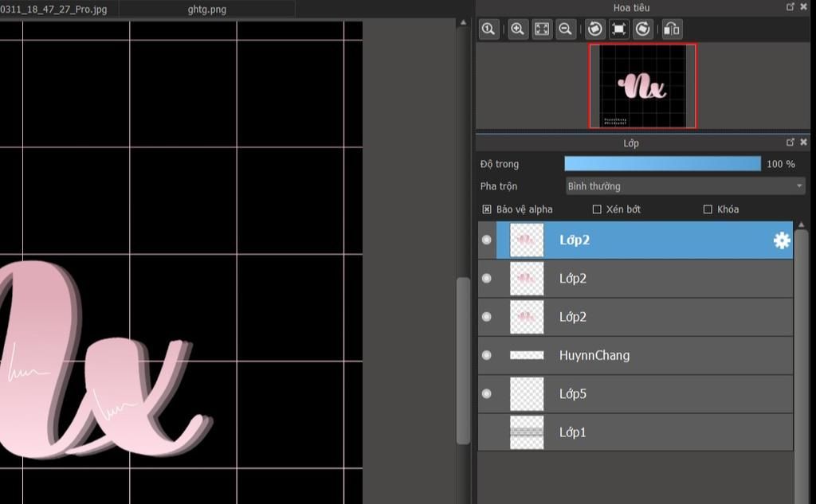Switch to ghtg.png document tab

[207, 10]
